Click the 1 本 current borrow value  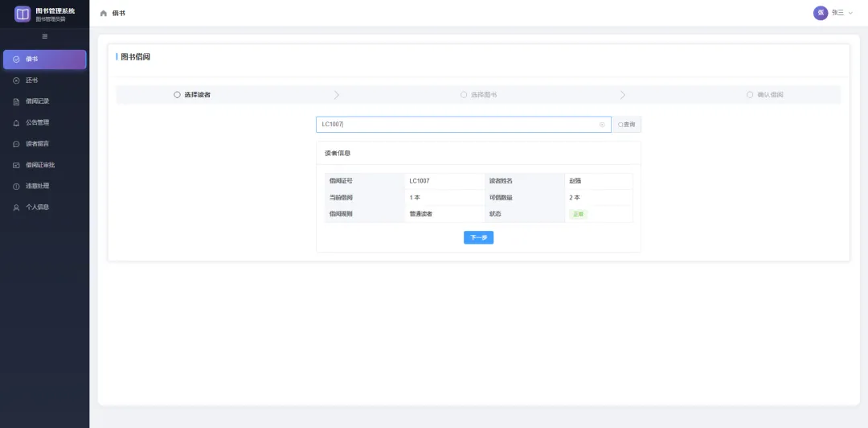click(415, 197)
